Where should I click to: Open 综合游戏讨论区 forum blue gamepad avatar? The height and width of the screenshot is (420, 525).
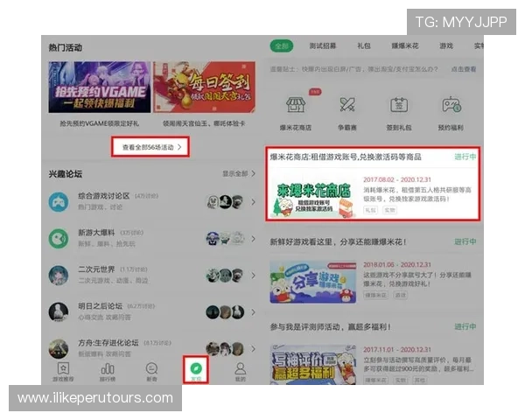tap(59, 201)
